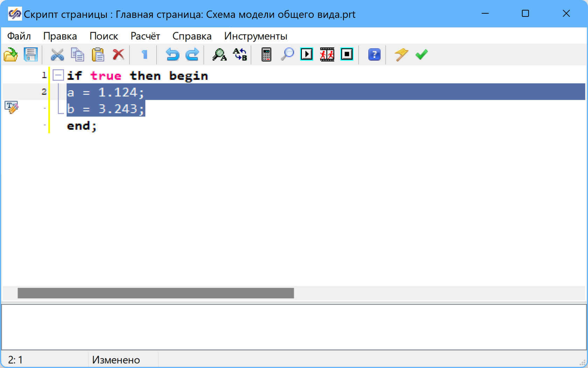
Task: Click the end; line in editor
Action: click(82, 126)
